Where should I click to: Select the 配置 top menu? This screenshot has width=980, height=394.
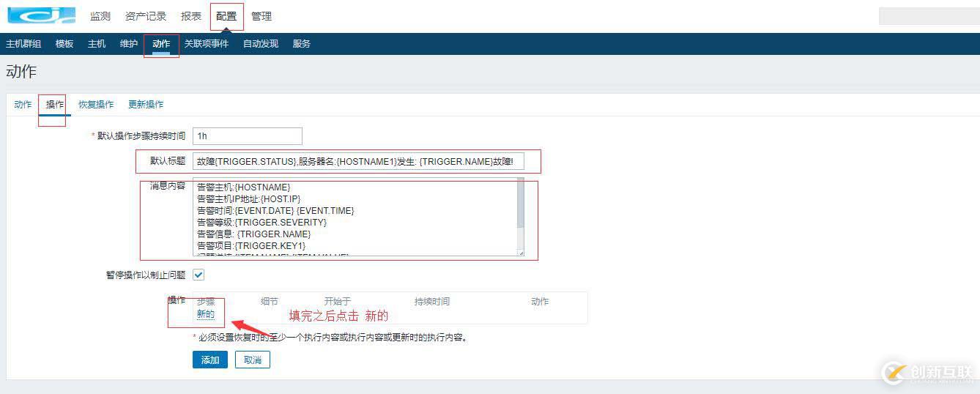pos(226,16)
